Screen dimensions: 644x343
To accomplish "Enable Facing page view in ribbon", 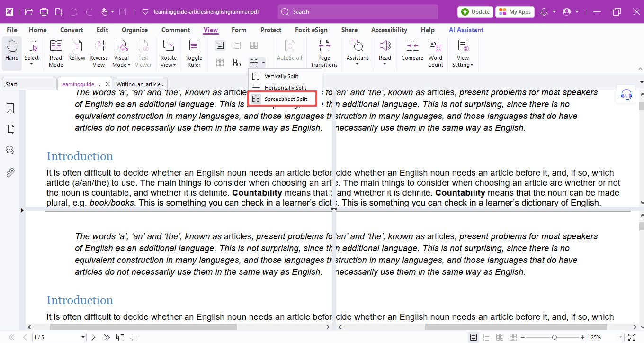I will [x=254, y=45].
